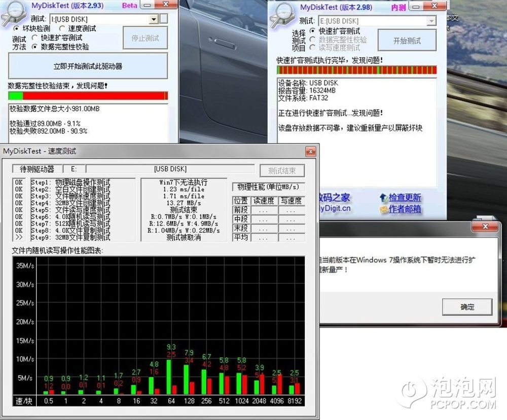
Task: Click the 物理性能(单位MB/s) header
Action: [268, 187]
